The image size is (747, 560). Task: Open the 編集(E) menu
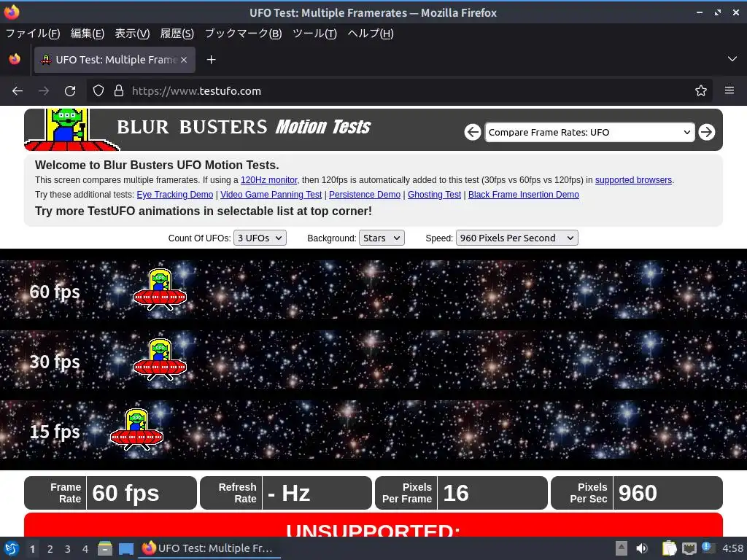tap(88, 34)
